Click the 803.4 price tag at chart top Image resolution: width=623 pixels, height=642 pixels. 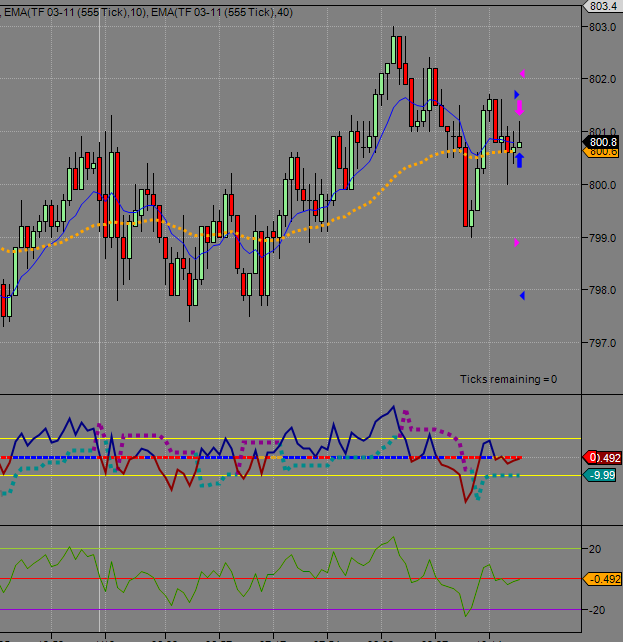(x=601, y=6)
